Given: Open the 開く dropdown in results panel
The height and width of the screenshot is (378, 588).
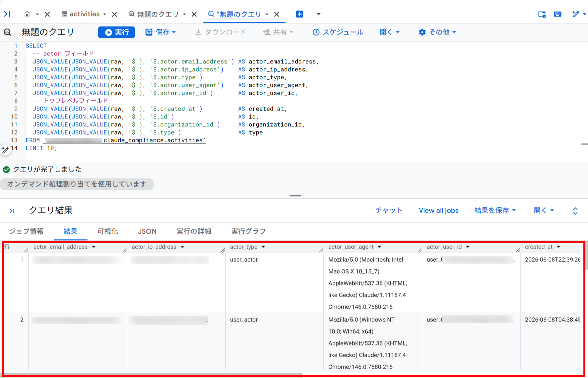Looking at the screenshot, I should click(x=544, y=211).
